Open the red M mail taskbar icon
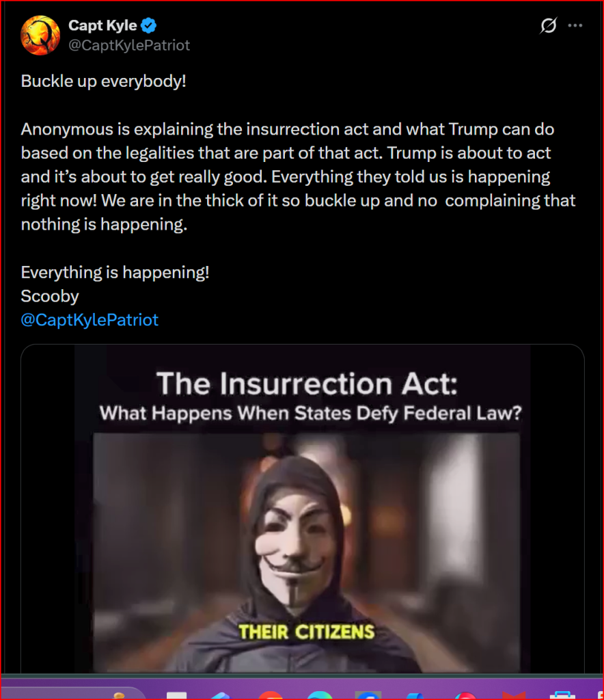The image size is (604, 700). click(514, 695)
